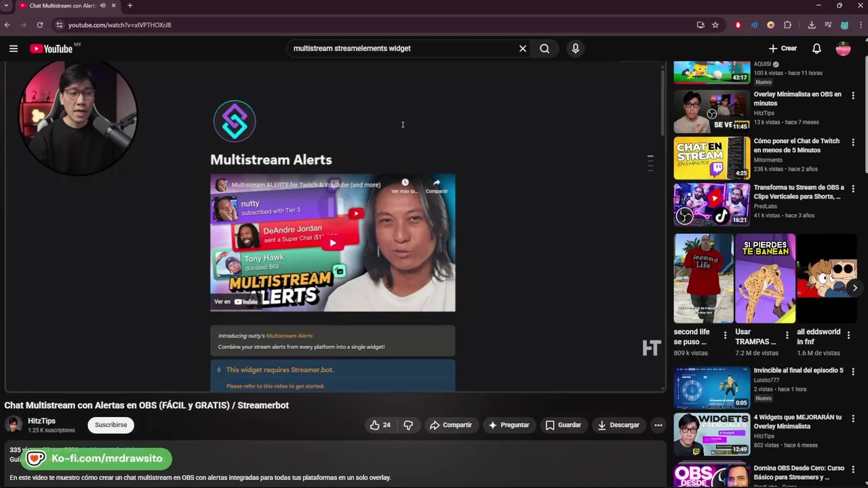Open the blue sound waves extension
Viewport: 868px width, 488px height.
click(x=754, y=25)
